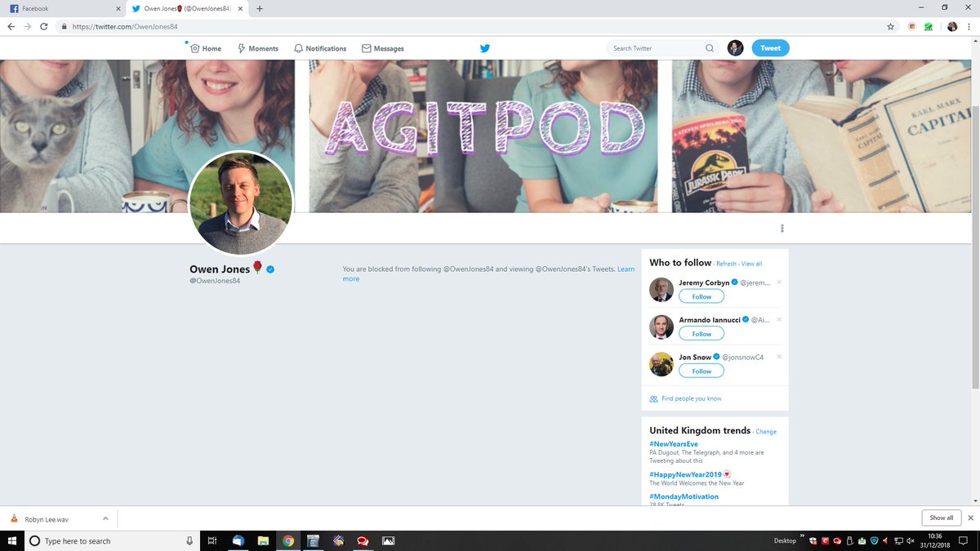Click the address bar URL
This screenshot has height=551, width=980.
click(125, 26)
